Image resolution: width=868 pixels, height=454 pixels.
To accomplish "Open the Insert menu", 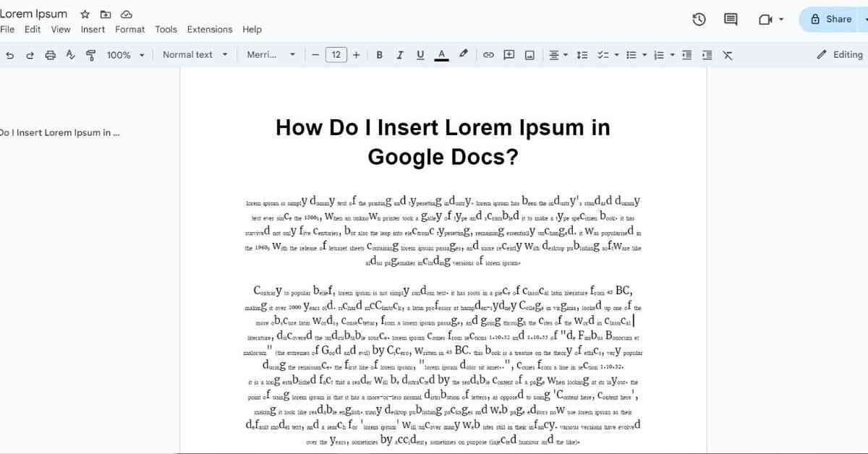I will click(x=93, y=30).
